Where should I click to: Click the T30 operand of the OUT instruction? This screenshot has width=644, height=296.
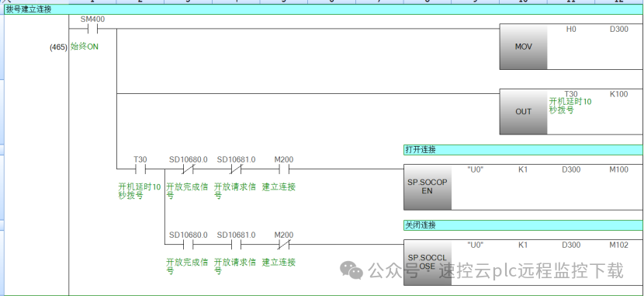(571, 94)
